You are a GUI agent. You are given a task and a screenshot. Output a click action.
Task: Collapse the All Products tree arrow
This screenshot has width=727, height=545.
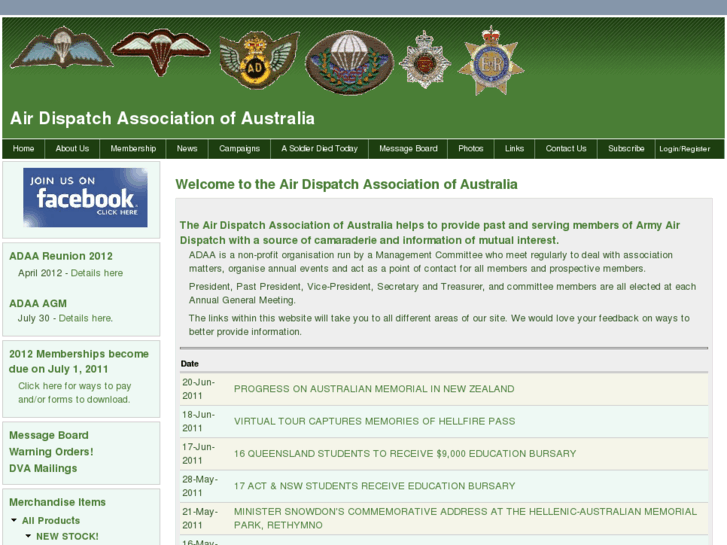click(14, 520)
